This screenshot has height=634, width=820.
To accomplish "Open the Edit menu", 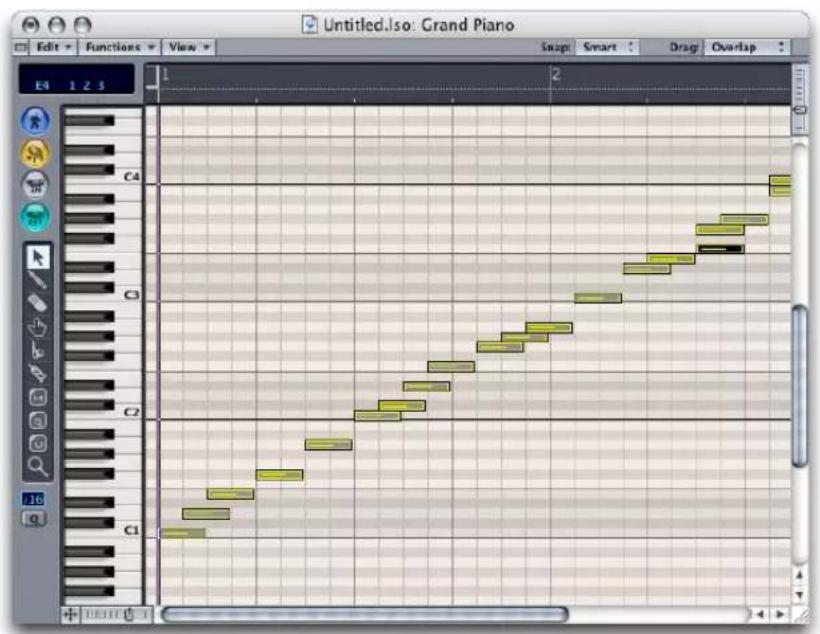I will 53,47.
